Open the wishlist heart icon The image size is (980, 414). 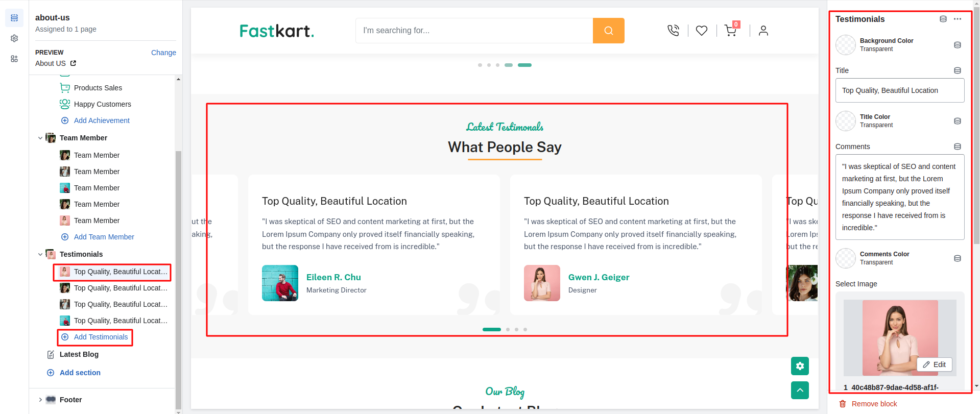pyautogui.click(x=702, y=31)
